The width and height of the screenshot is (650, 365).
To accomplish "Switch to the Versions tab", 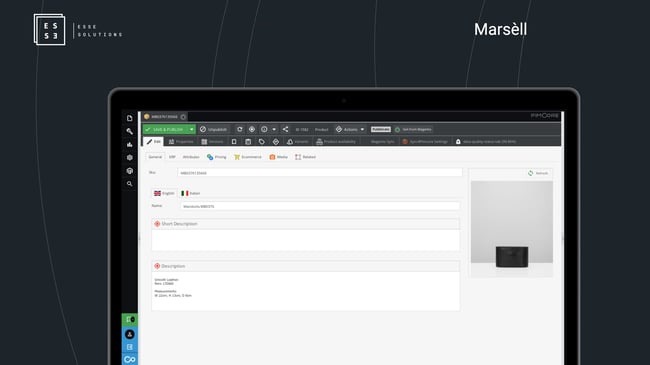I will (212, 142).
